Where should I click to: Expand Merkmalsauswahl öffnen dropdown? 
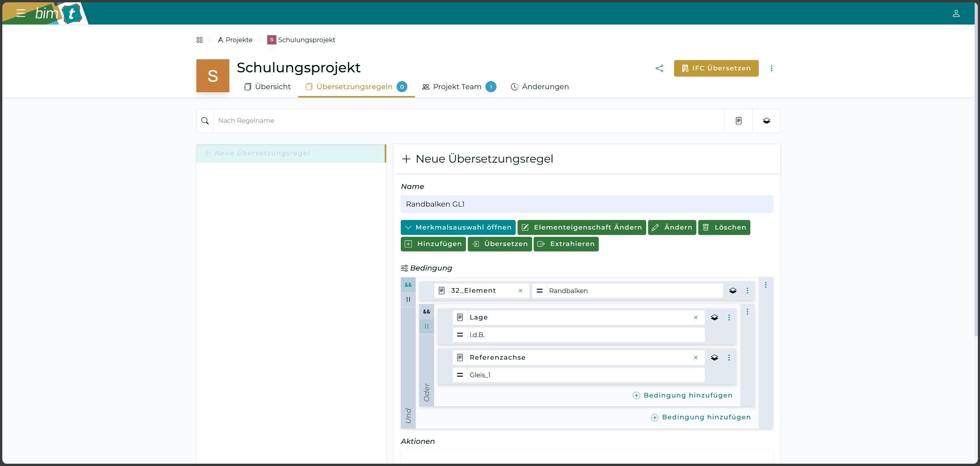[458, 227]
